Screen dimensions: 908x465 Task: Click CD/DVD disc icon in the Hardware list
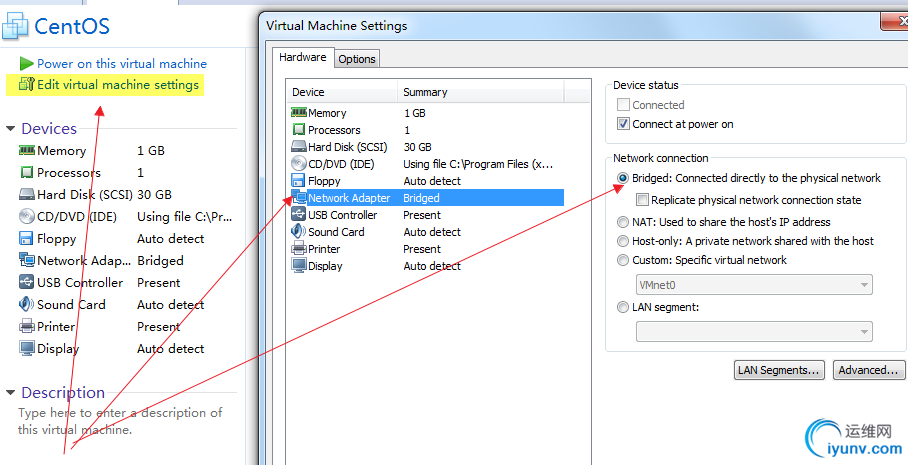point(299,163)
